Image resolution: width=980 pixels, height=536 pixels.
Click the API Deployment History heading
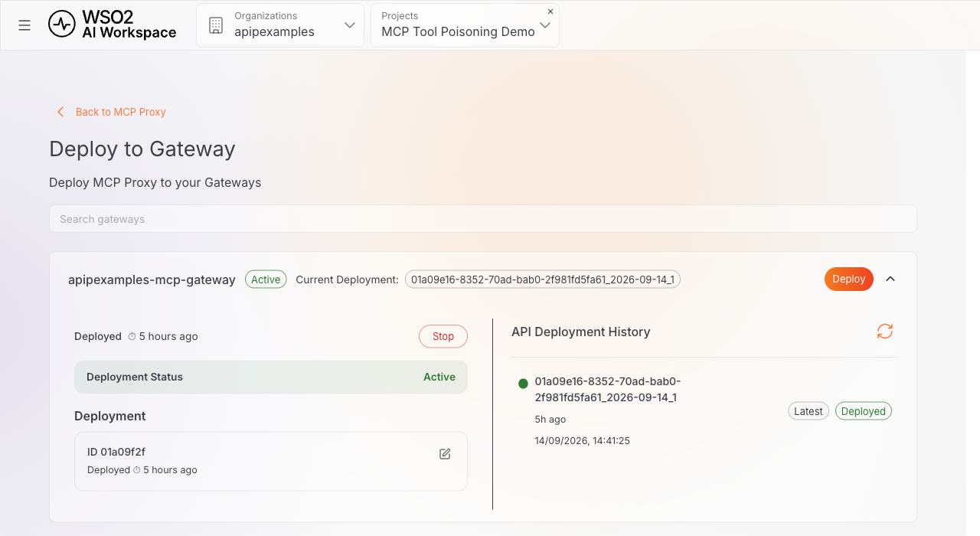point(581,332)
